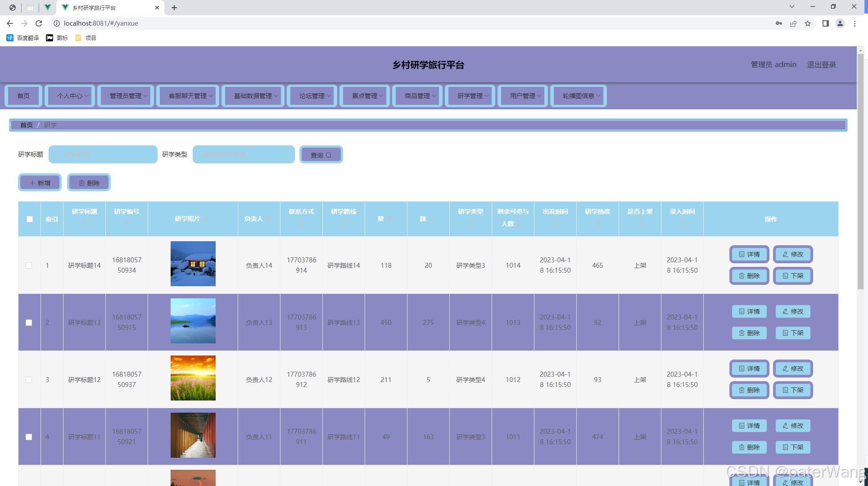Open the Chrome three-dot menu
This screenshot has height=486, width=868.
click(854, 23)
